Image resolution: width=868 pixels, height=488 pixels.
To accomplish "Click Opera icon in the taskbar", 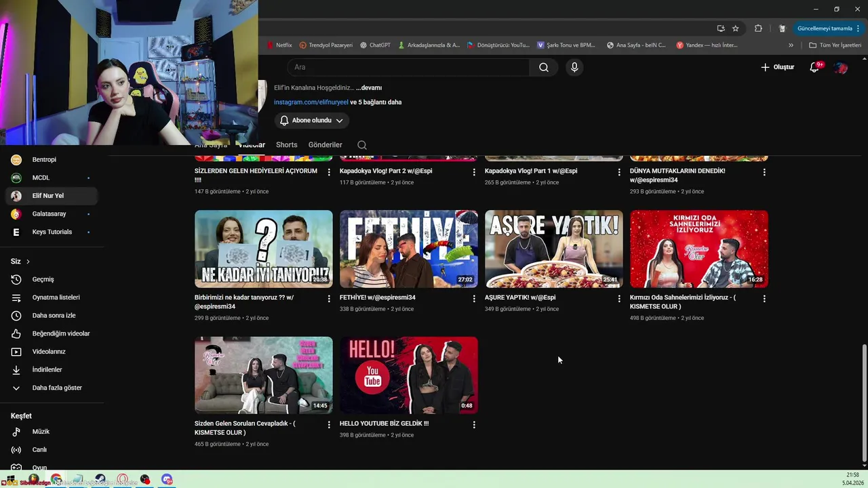I will [x=122, y=480].
